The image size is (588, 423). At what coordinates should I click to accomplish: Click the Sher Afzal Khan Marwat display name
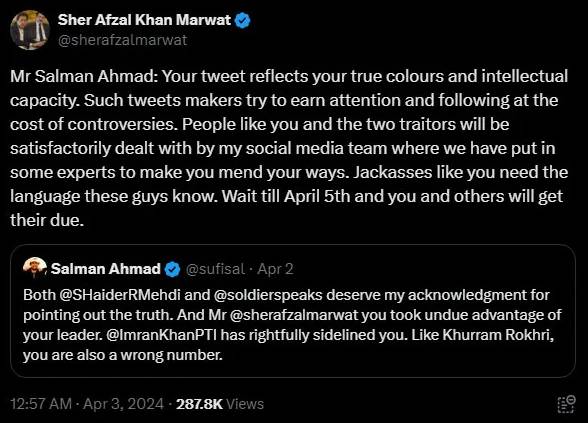coord(144,20)
